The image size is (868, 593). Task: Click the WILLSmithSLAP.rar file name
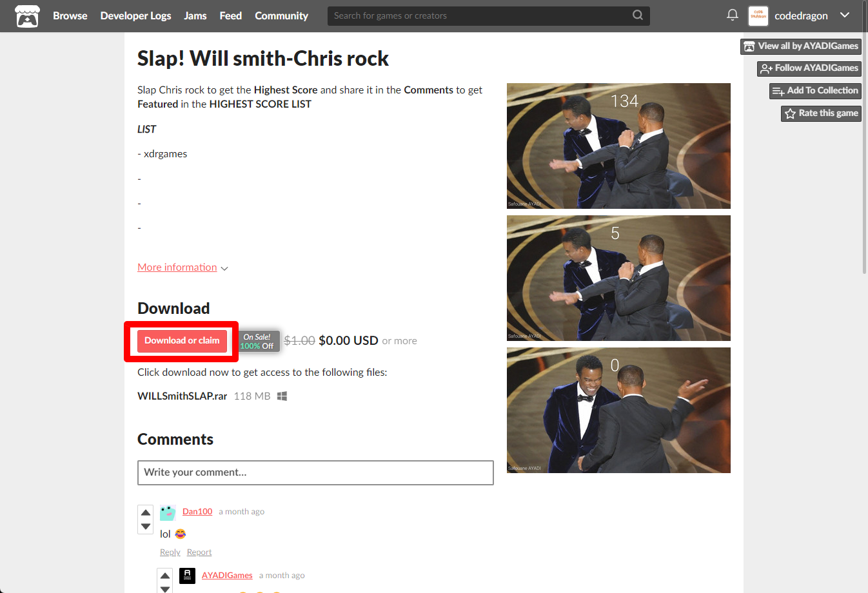click(x=182, y=396)
